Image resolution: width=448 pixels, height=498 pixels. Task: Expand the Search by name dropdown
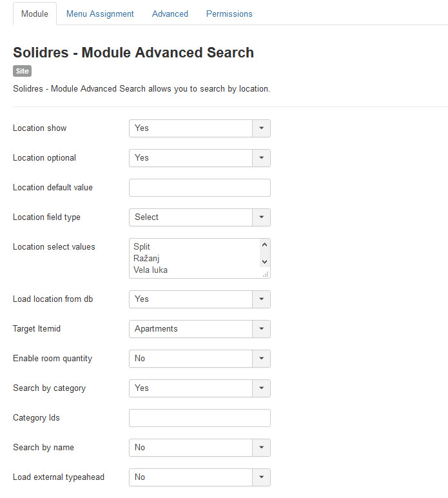click(199, 448)
